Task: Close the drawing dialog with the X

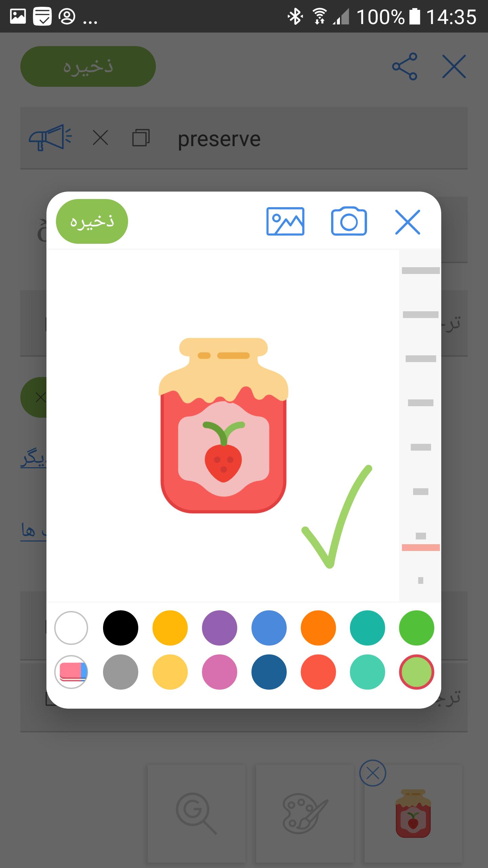Action: (x=408, y=222)
